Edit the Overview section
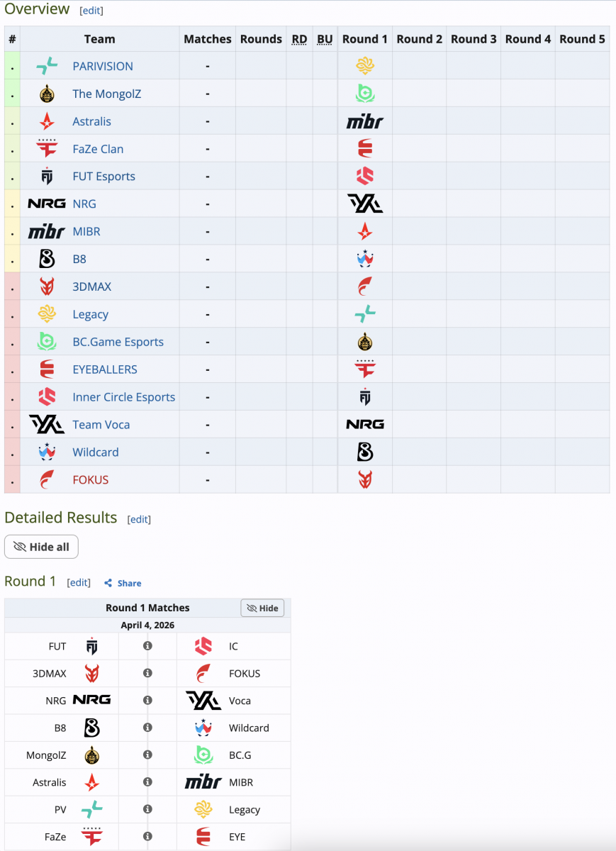The image size is (616, 851). tap(91, 11)
